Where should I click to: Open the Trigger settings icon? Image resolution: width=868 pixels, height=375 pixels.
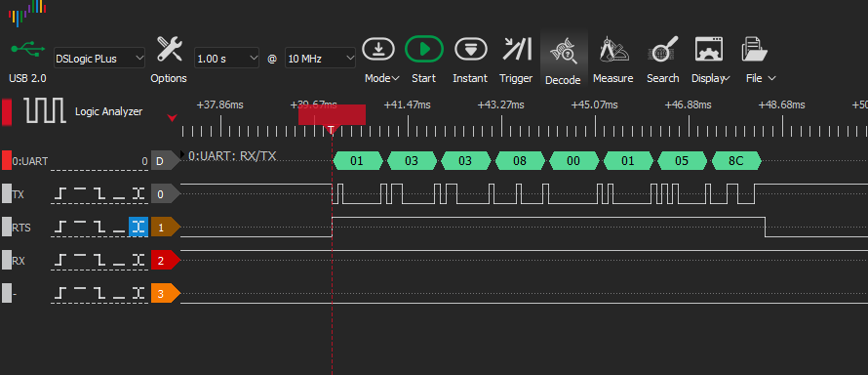pyautogui.click(x=517, y=49)
